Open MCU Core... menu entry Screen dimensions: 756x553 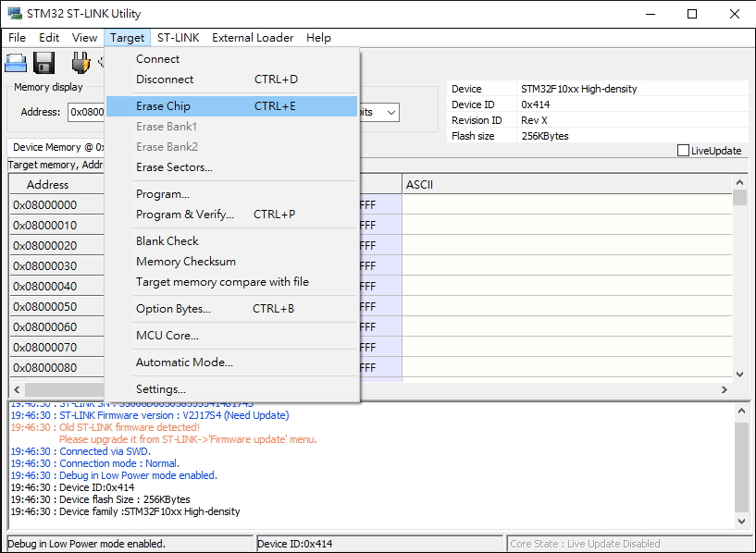click(x=232, y=336)
